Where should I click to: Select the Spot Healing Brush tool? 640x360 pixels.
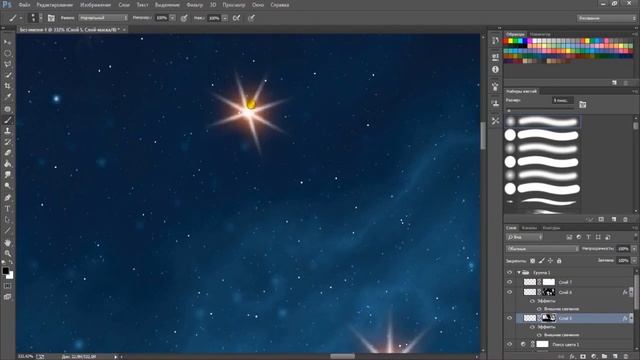[x=7, y=109]
